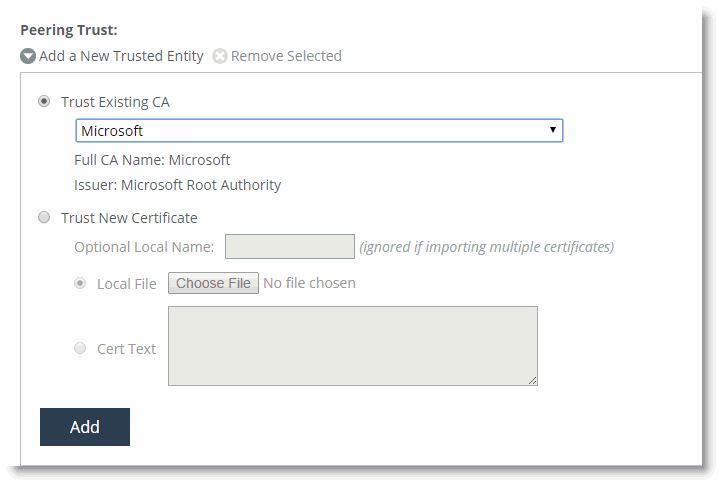Collapse the Add a New Trusted Entity arrow icon
718x482 pixels.
click(x=28, y=56)
